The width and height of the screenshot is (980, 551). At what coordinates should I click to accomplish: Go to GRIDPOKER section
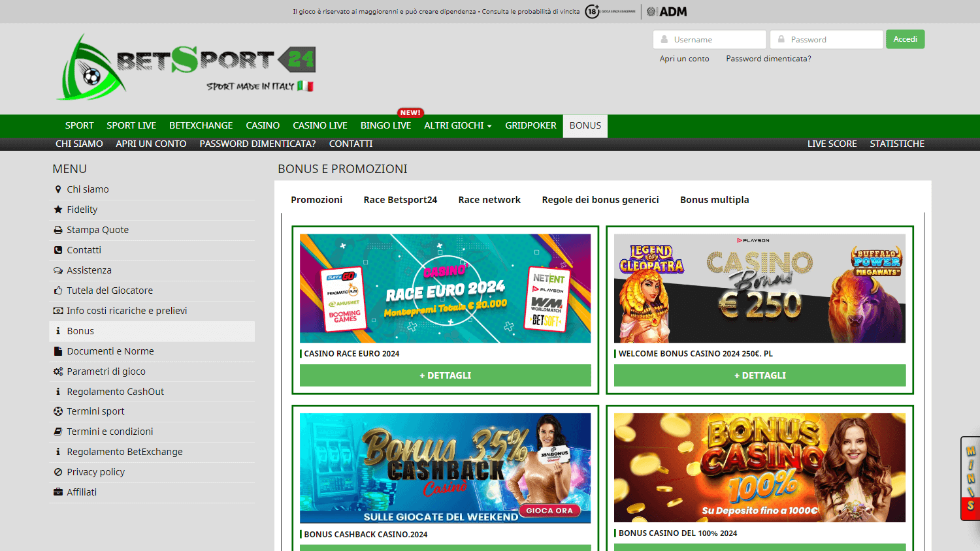(x=531, y=125)
